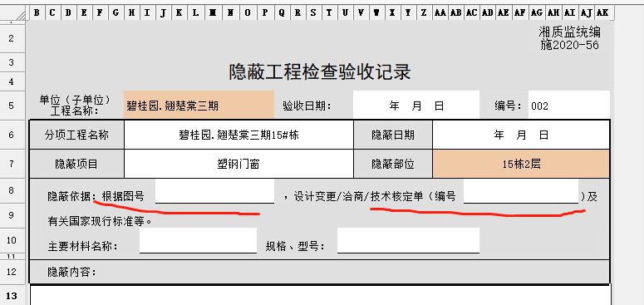
Task: Click the 主要材料名称 input field
Action: pos(198,240)
